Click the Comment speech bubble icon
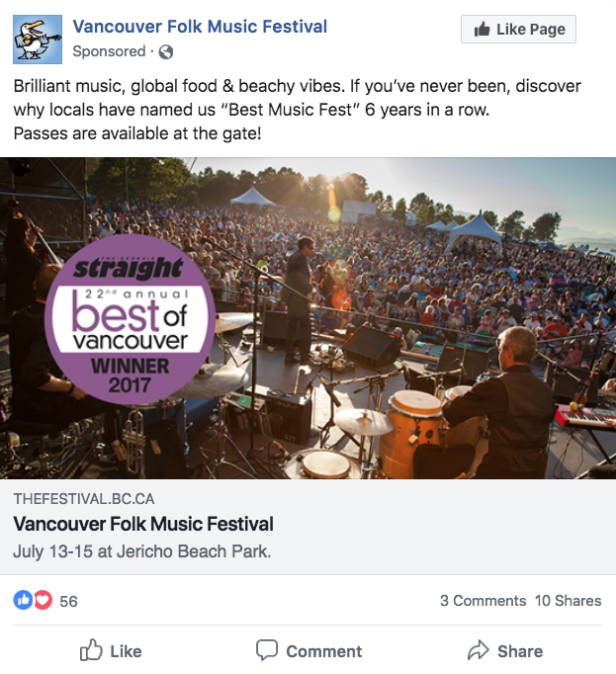Image resolution: width=616 pixels, height=674 pixels. [x=267, y=650]
